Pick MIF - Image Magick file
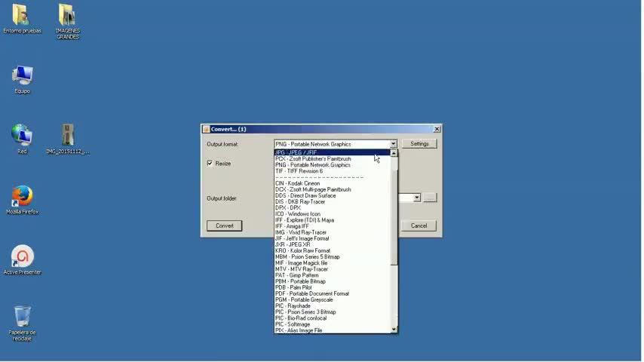 pos(333,263)
